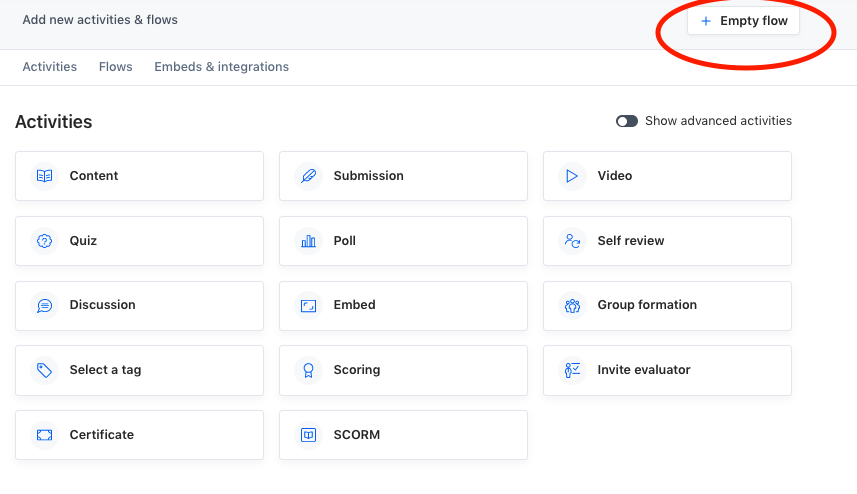Switch to the Flows tab

(x=115, y=67)
